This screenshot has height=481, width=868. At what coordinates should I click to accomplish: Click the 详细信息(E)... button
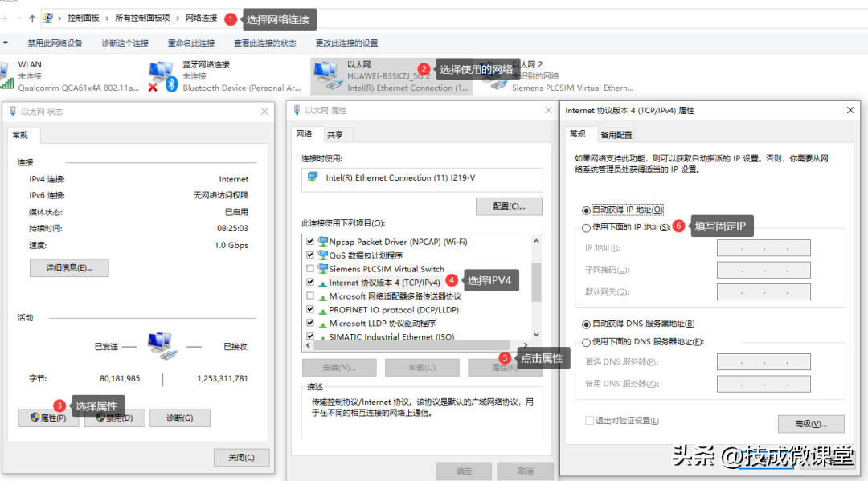69,267
